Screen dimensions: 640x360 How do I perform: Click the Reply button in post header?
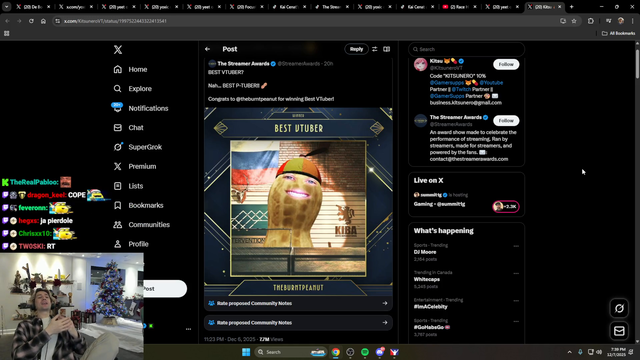[356, 49]
